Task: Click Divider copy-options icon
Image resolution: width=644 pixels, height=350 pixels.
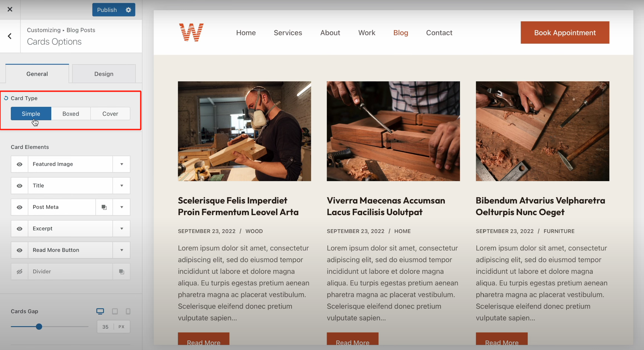Action: point(121,271)
